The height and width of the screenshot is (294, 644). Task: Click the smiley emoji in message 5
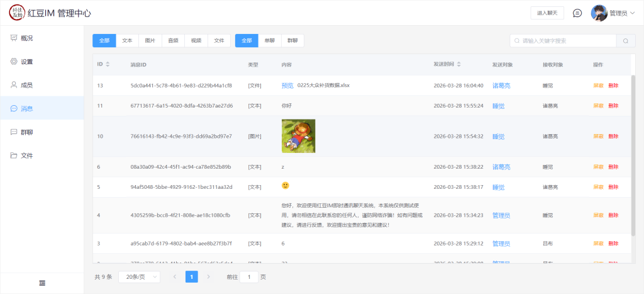coord(286,186)
